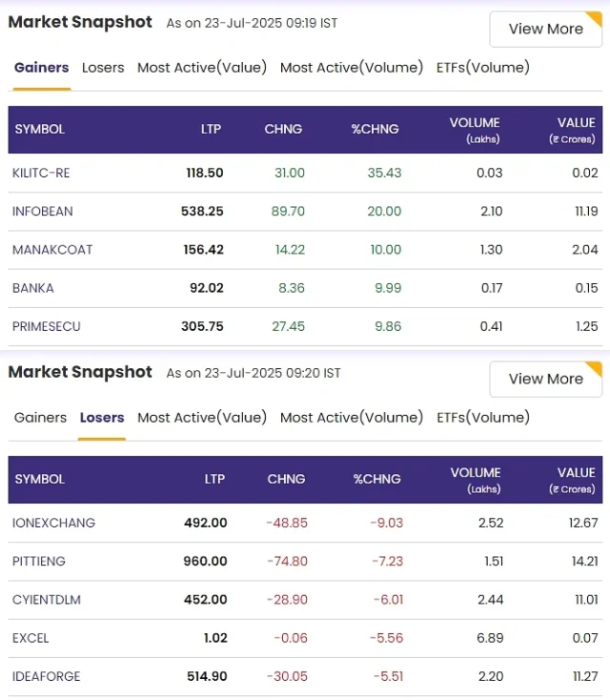Click the volume 6.89 in the EXCEL row

click(490, 638)
